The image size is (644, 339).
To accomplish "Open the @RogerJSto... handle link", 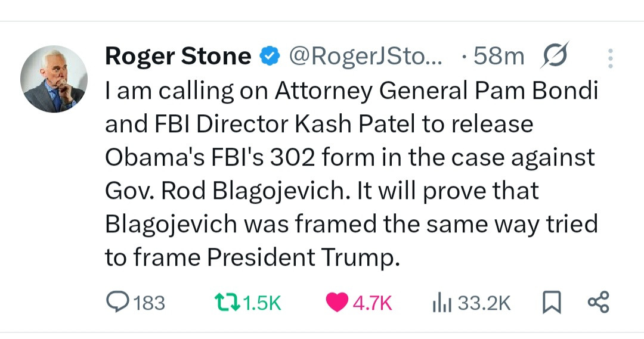I will (x=366, y=57).
